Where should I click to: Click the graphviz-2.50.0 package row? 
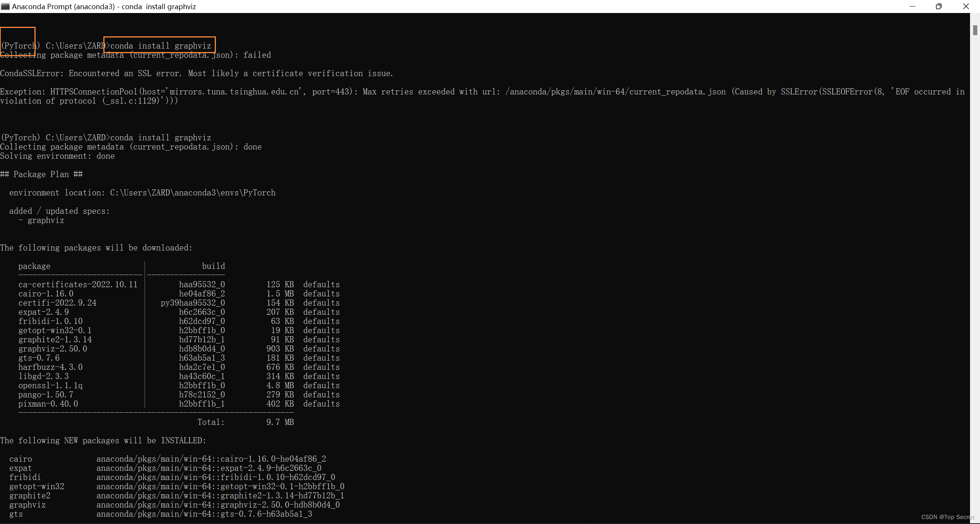(53, 348)
